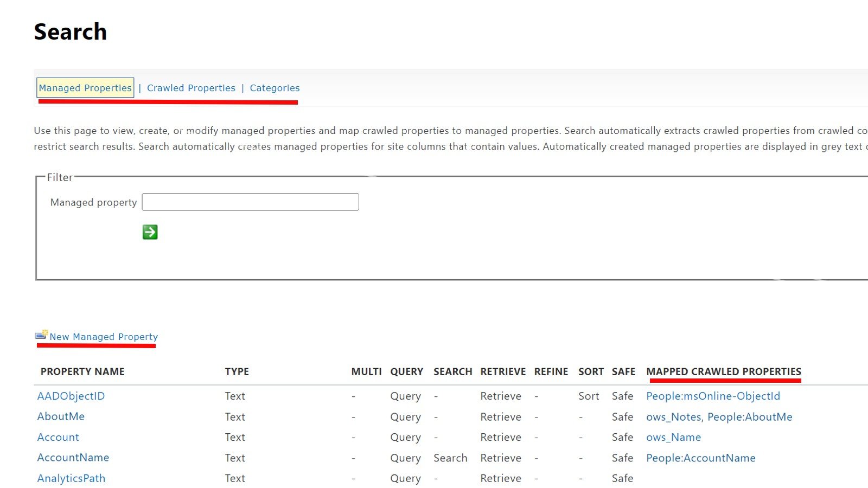Open the AboutMe managed property
This screenshot has width=868, height=488.
click(x=61, y=416)
